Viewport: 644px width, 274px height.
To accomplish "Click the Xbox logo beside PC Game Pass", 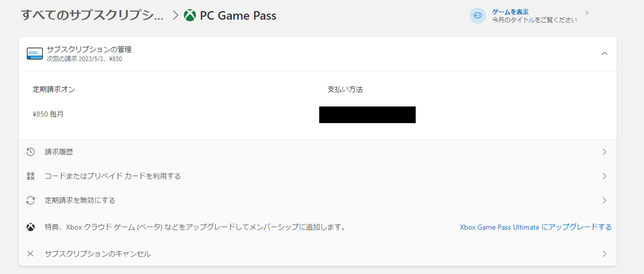I will [190, 16].
